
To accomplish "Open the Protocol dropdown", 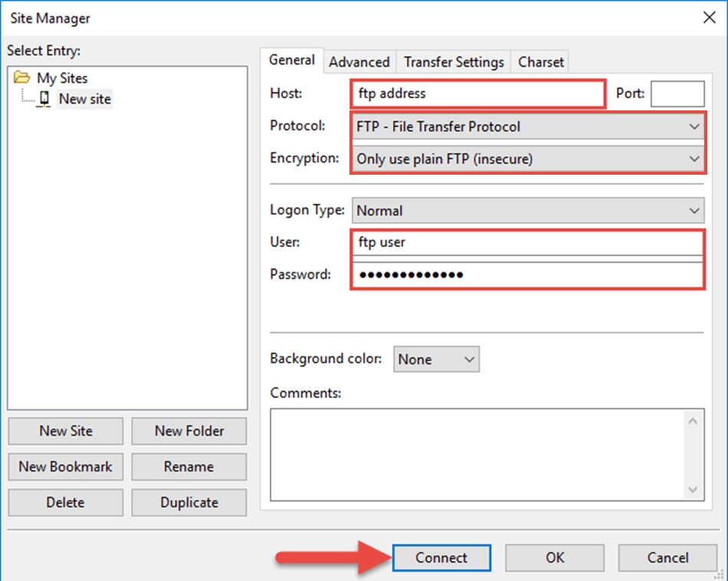I will [528, 126].
